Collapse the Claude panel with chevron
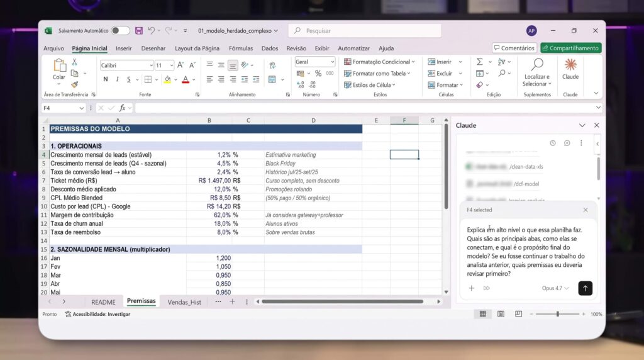 (582, 125)
